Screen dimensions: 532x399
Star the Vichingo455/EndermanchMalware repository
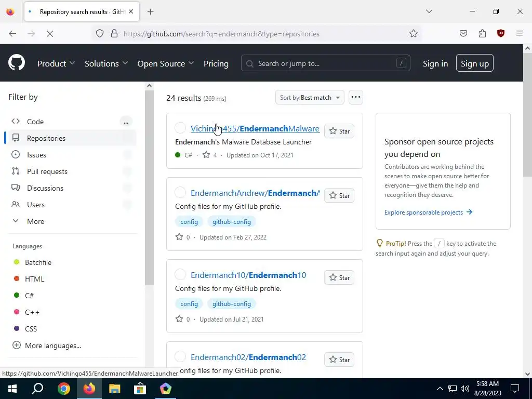tap(339, 131)
